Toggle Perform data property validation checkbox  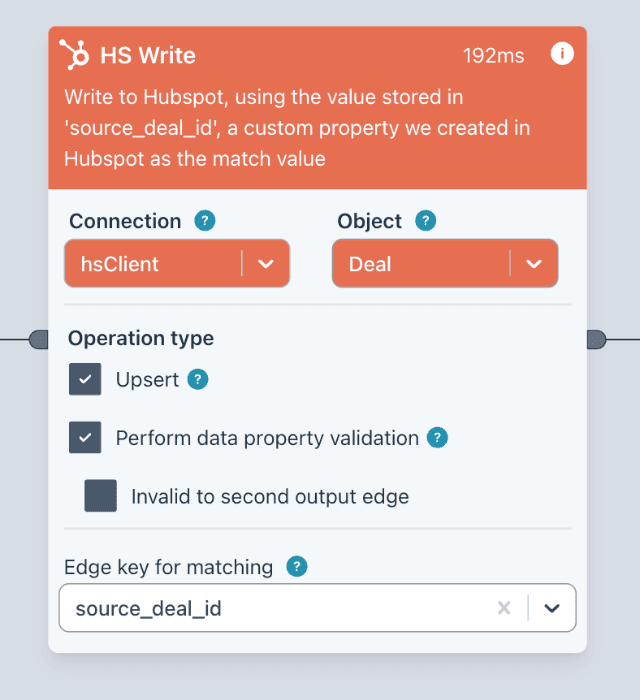point(85,438)
